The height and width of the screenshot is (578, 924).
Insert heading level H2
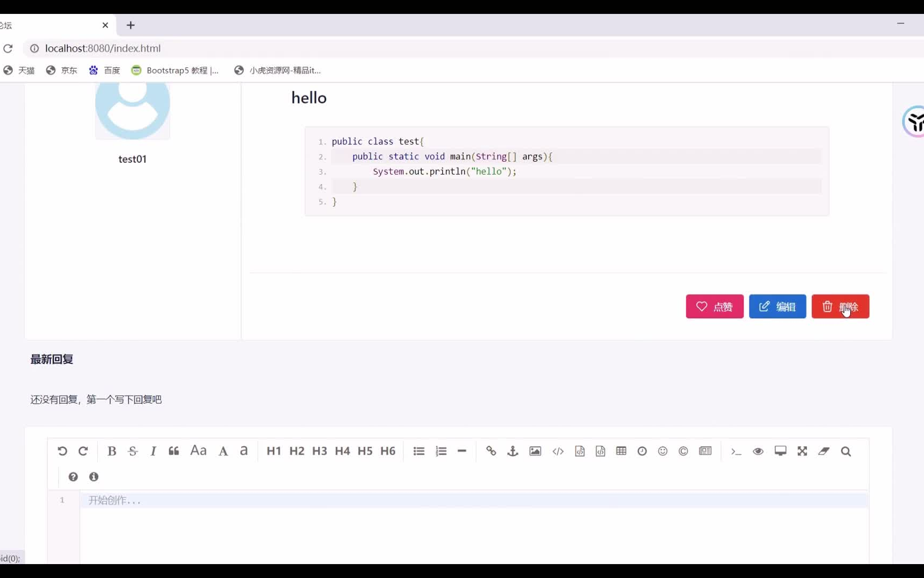[297, 451]
